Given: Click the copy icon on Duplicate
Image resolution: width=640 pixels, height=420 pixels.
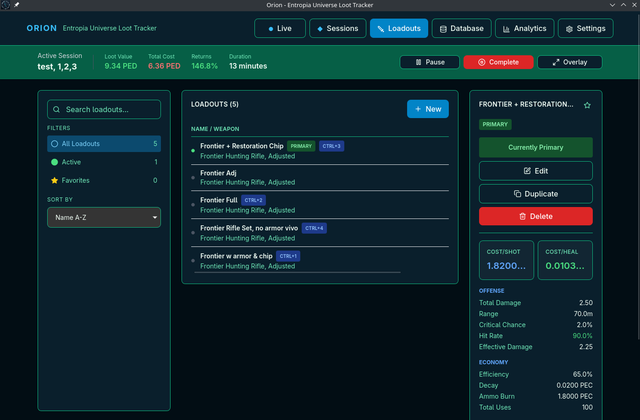Looking at the screenshot, I should coord(518,194).
